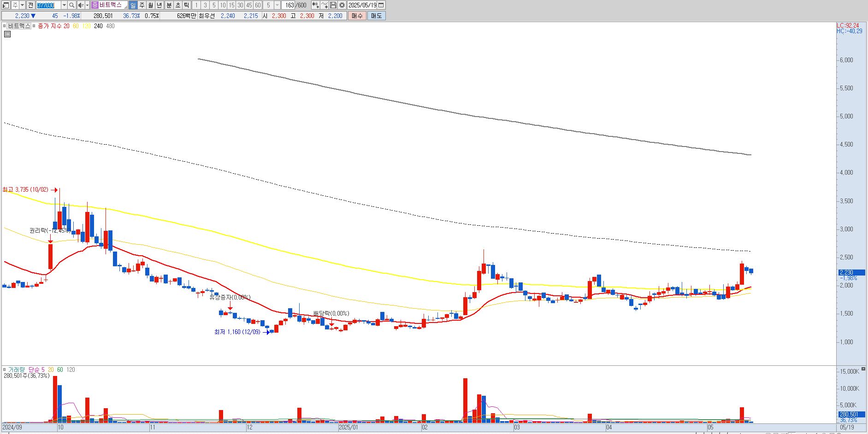The image size is (868, 434).
Task: Open the dropdown next to the 주 box
Action: (x=22, y=5)
